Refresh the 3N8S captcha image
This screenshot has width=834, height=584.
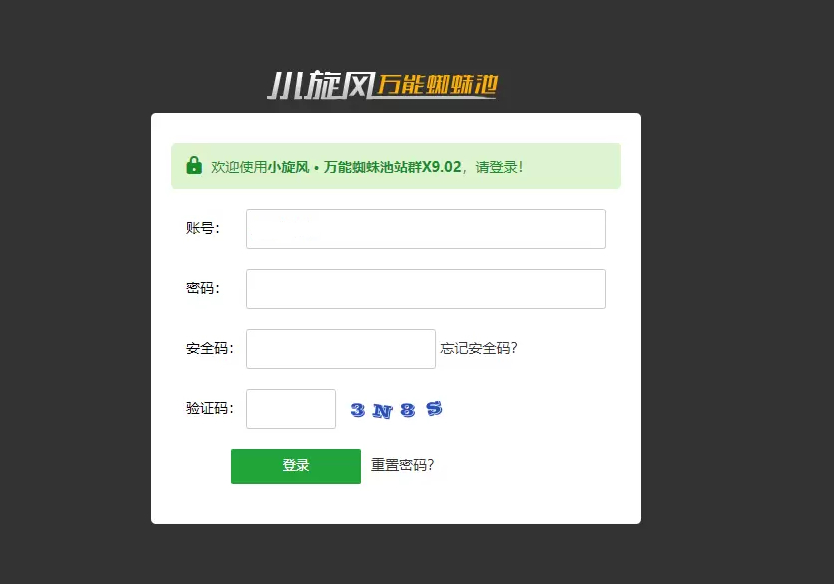(x=396, y=410)
